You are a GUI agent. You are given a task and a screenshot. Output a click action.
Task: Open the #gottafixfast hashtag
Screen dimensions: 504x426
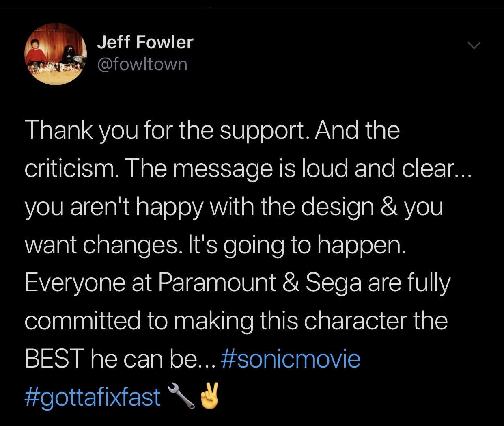coord(93,397)
